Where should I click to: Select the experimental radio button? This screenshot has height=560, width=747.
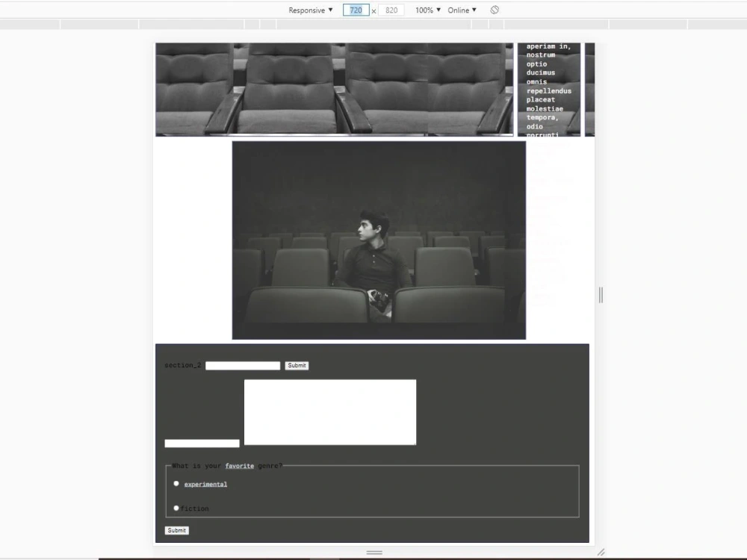(x=176, y=483)
